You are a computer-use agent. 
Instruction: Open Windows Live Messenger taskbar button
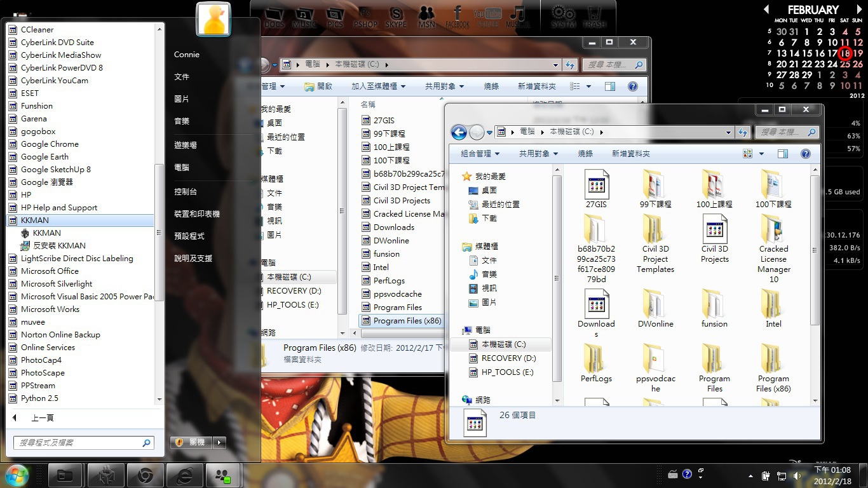[223, 475]
